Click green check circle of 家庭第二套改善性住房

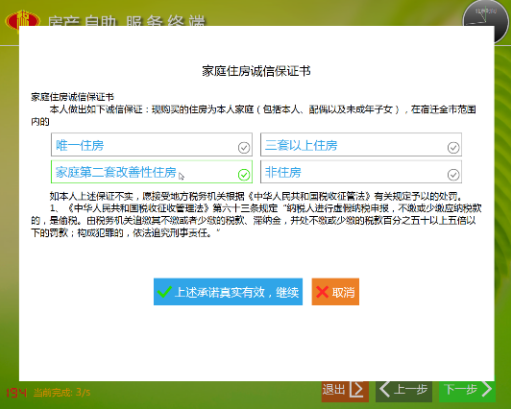[244, 174]
